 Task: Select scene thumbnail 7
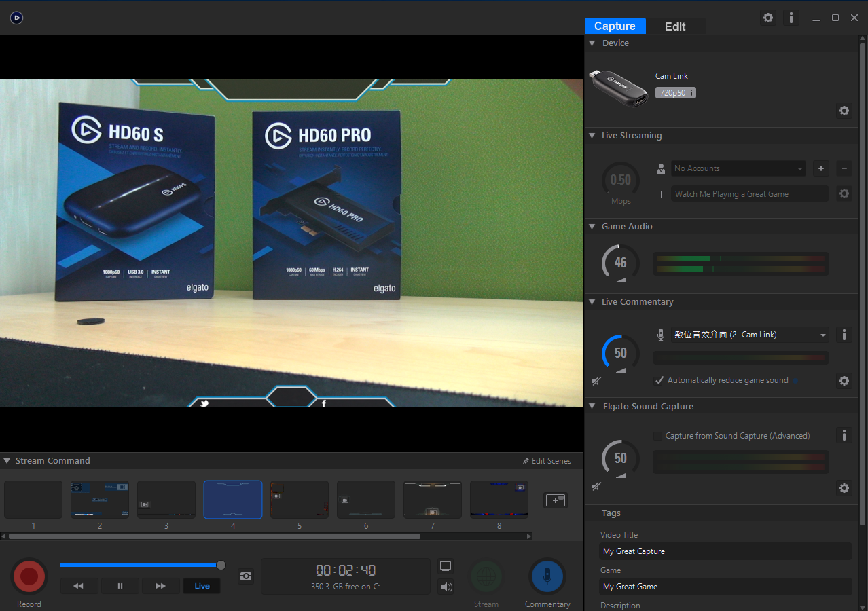(x=433, y=500)
